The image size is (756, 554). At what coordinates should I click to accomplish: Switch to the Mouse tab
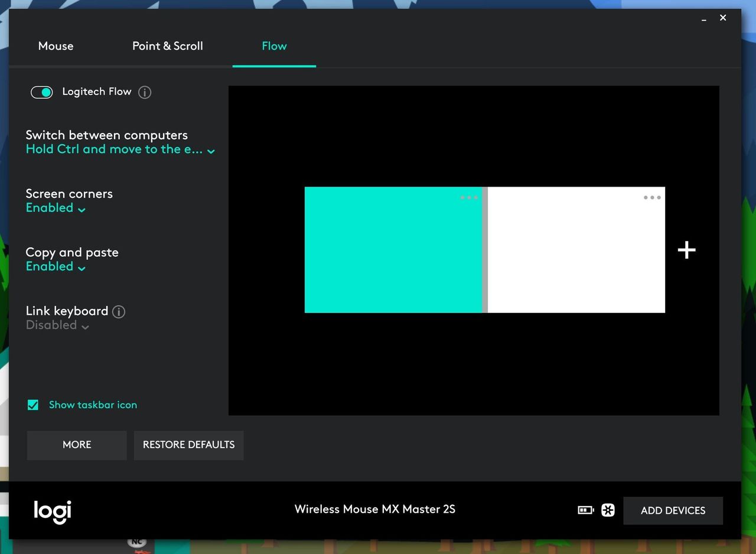(56, 46)
